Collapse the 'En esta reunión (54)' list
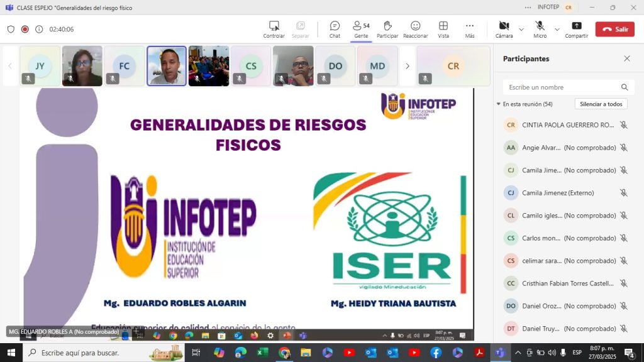644x362 pixels. click(499, 104)
